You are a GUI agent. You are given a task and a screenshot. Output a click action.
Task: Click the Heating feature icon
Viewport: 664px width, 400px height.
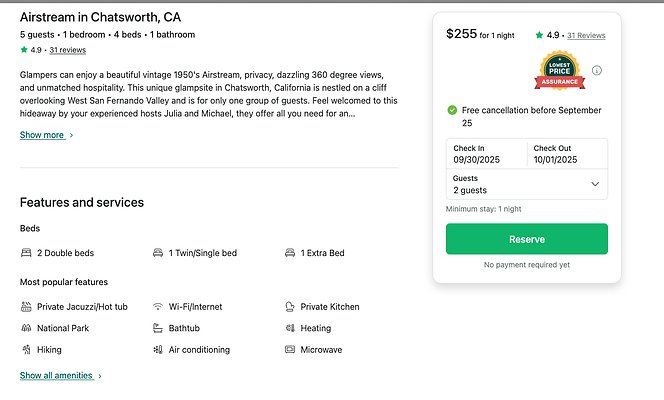click(x=290, y=328)
